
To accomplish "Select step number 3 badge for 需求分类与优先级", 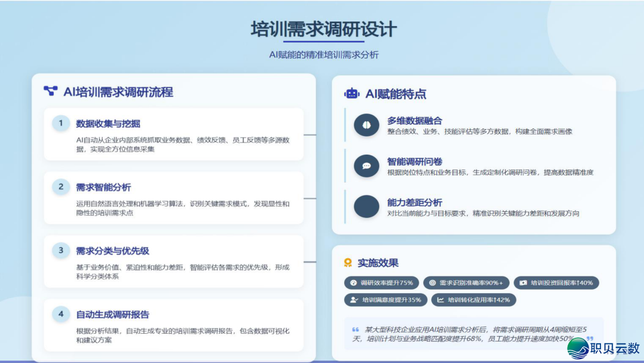I will click(61, 250).
